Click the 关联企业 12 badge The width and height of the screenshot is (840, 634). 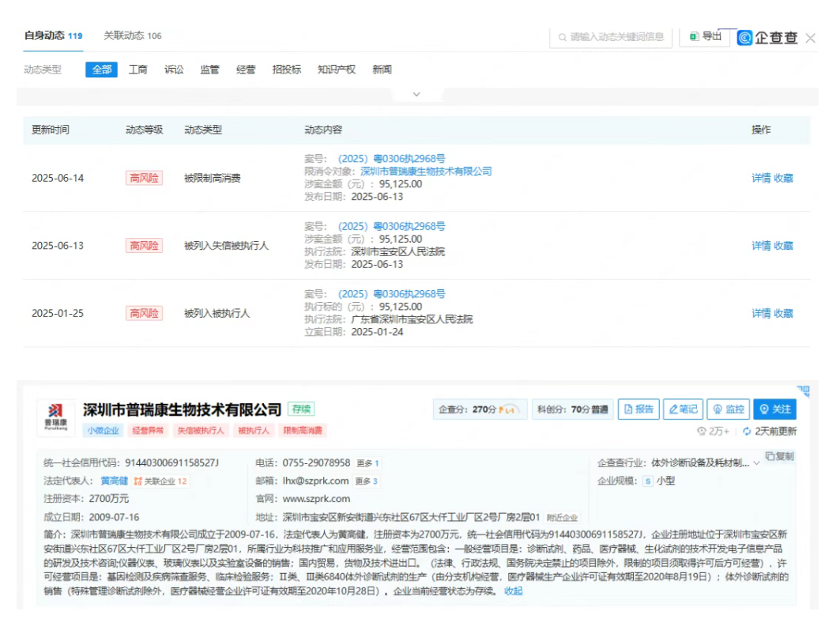pyautogui.click(x=160, y=481)
